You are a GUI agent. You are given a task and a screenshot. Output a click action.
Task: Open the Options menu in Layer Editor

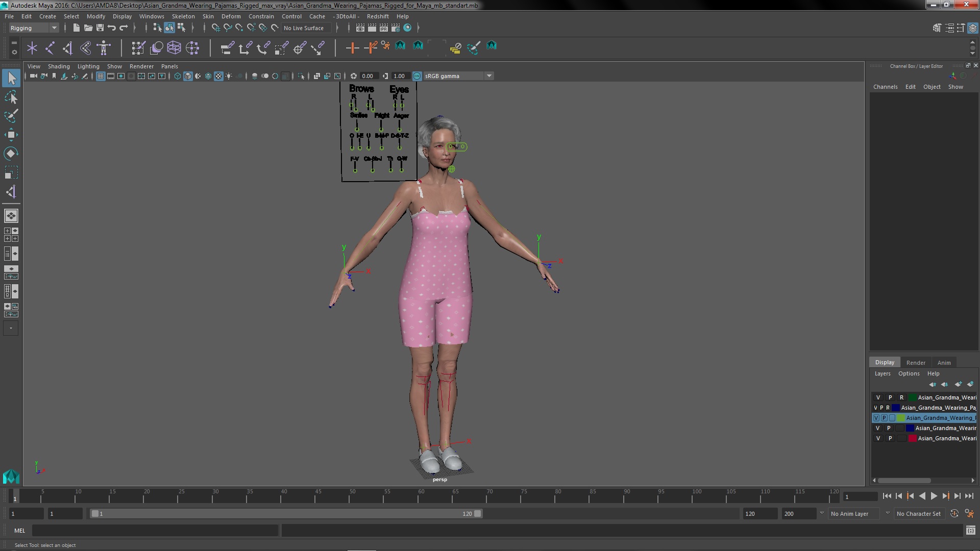point(909,373)
